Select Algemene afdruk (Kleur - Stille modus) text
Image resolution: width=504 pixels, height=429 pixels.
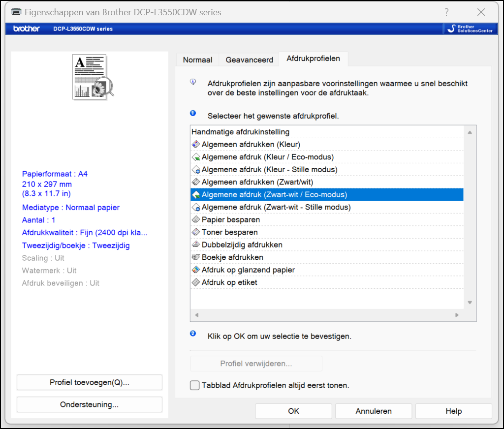270,169
